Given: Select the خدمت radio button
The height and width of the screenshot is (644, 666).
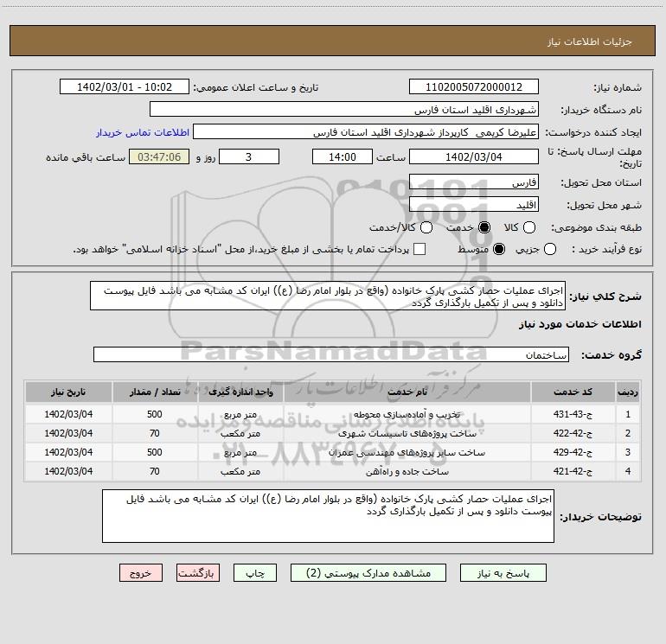Looking at the screenshot, I should pyautogui.click(x=484, y=227).
